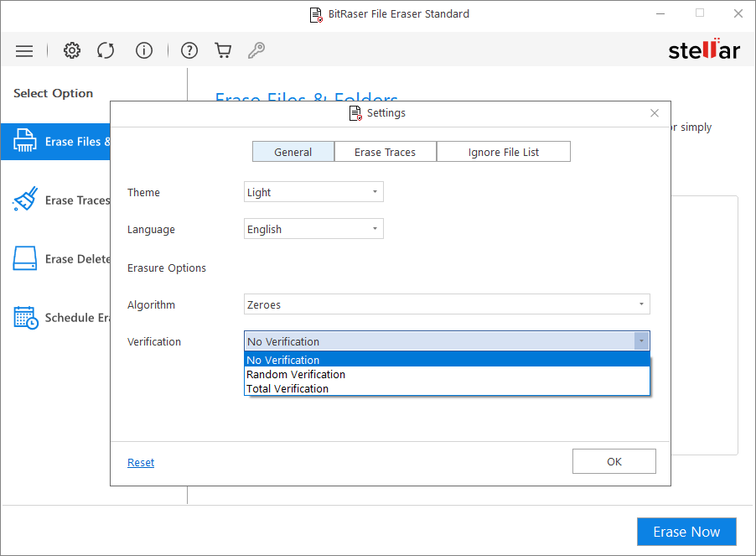
Task: Open Settings gear icon in toolbar
Action: pos(72,50)
